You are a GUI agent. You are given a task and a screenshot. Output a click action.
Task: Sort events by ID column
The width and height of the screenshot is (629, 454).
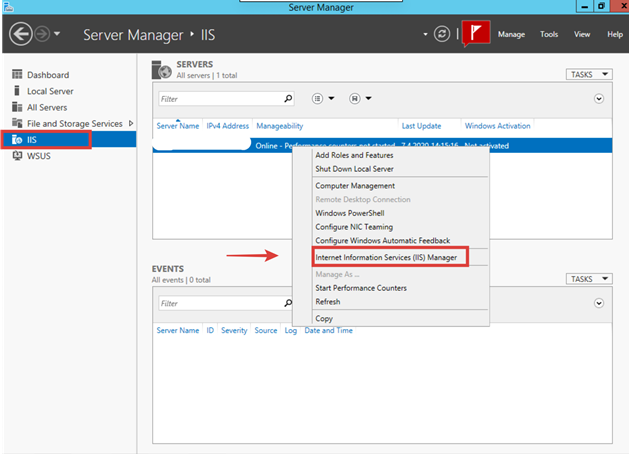point(210,330)
